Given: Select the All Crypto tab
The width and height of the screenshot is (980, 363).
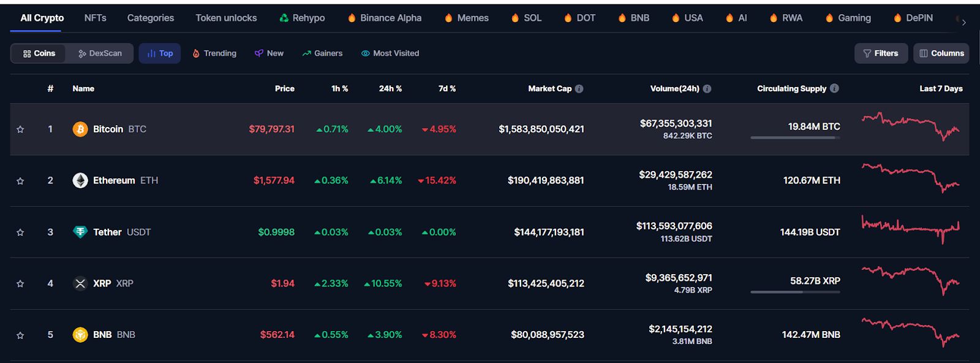Looking at the screenshot, I should click(x=42, y=18).
